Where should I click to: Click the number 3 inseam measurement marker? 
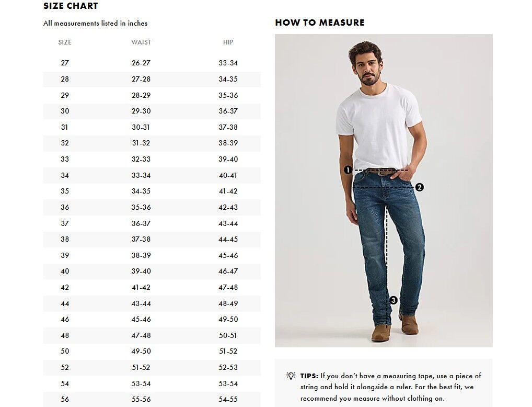point(393,300)
